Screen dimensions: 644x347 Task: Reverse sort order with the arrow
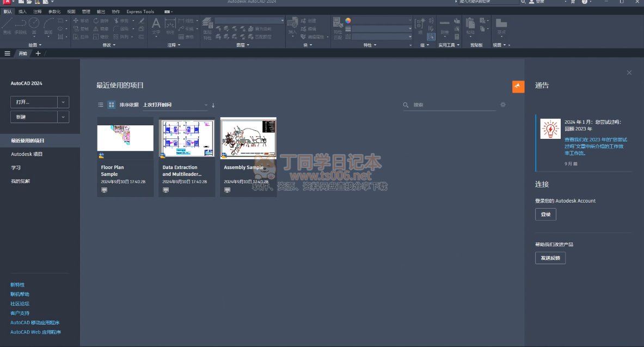pyautogui.click(x=213, y=105)
